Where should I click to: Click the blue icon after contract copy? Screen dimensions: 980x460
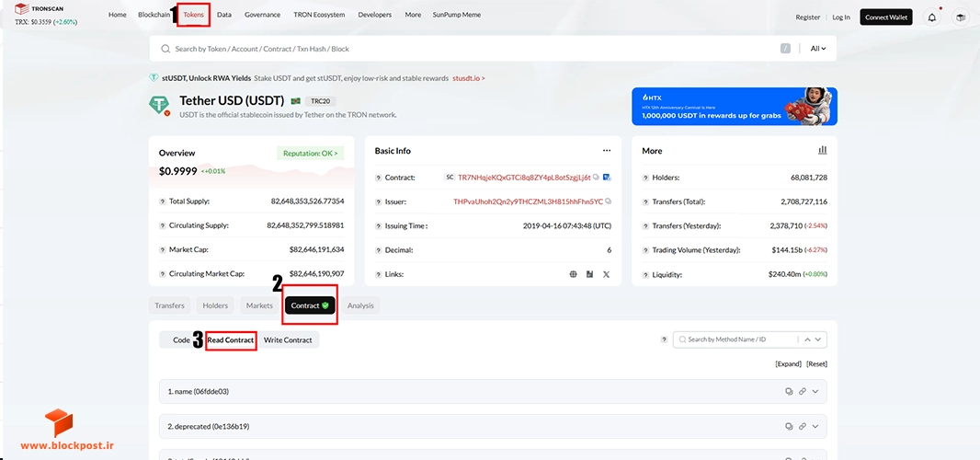[607, 178]
